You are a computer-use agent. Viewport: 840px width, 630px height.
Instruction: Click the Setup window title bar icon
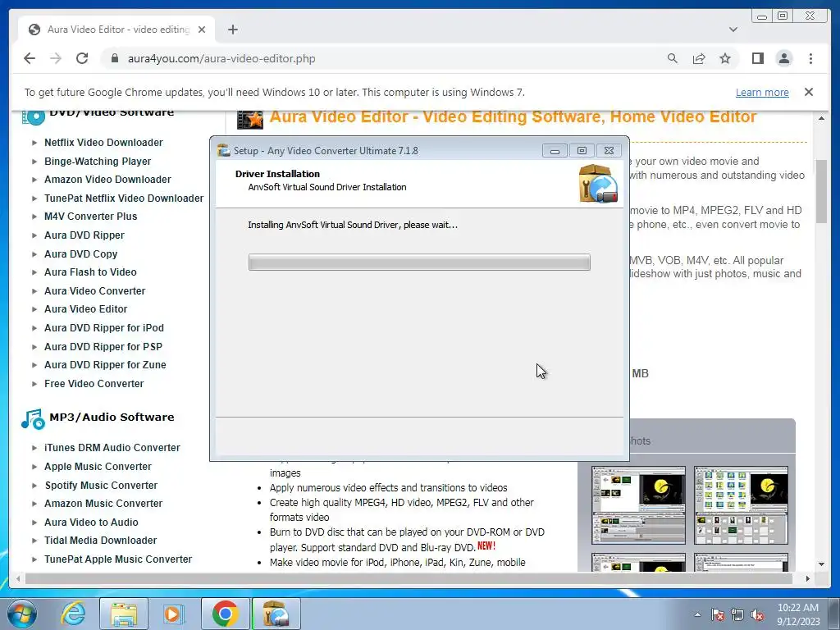[x=224, y=151]
